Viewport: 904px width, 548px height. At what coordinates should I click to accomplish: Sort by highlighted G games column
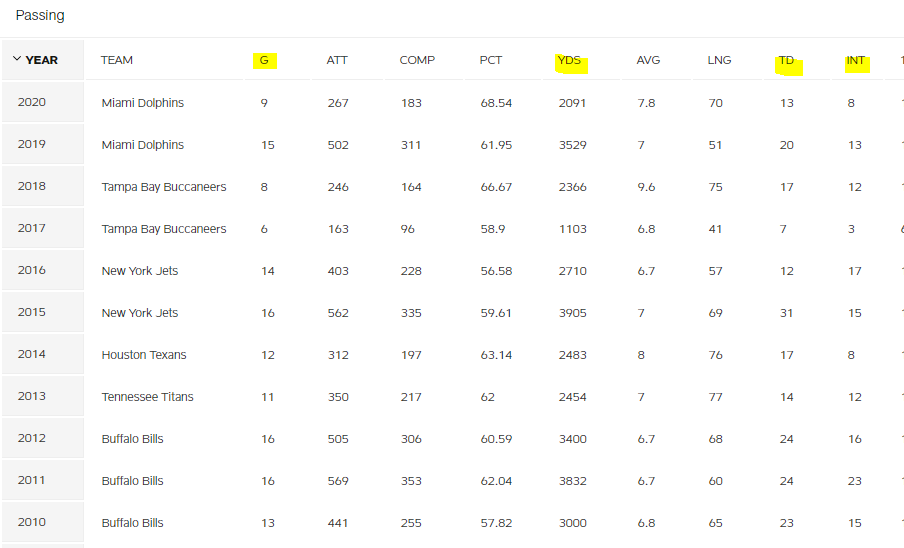point(264,60)
